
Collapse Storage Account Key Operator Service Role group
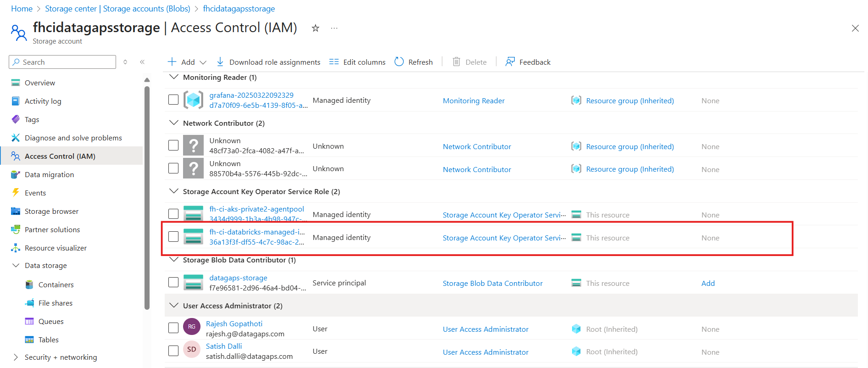[x=174, y=191]
